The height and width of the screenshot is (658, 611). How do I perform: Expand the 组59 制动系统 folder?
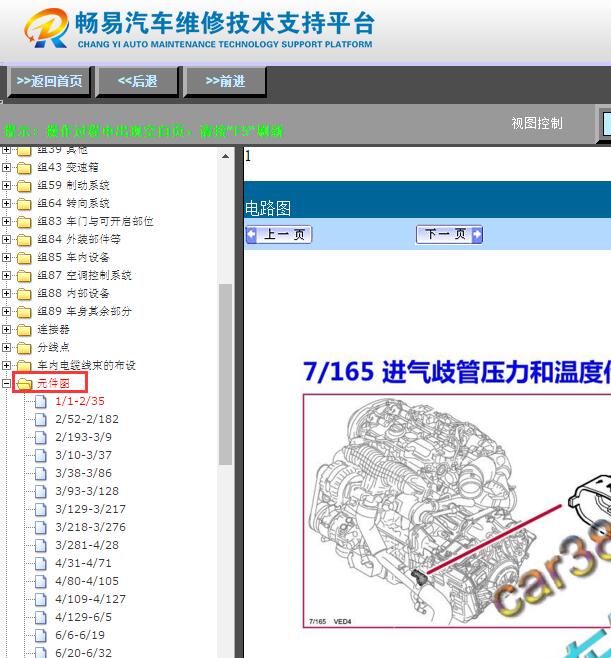click(x=6, y=185)
